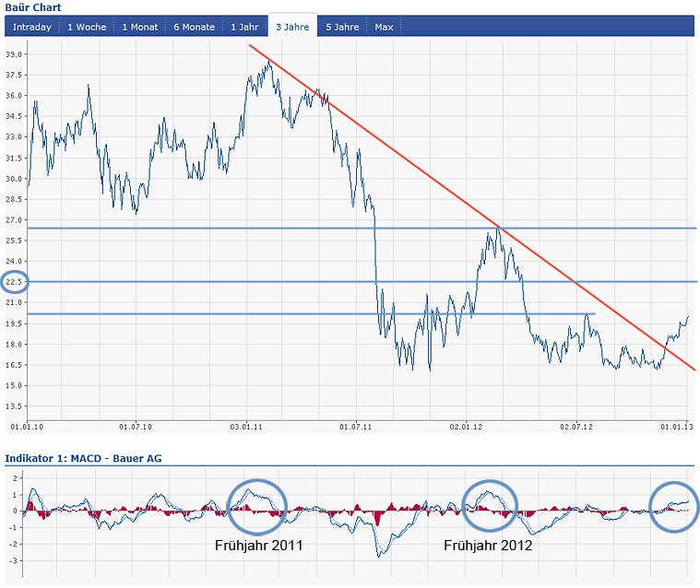Switch chart to 5 Jahre

click(x=342, y=27)
